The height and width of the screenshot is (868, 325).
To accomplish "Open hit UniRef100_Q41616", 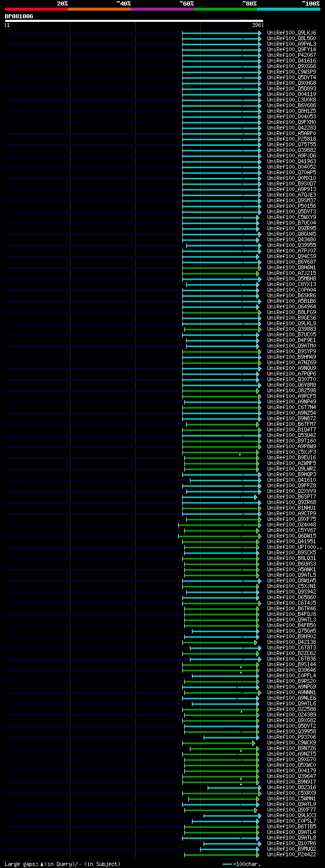I will [291, 60].
